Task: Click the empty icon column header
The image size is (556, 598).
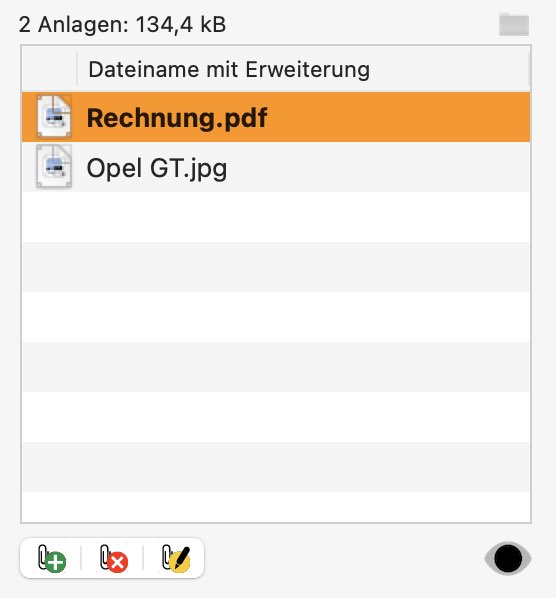Action: click(49, 69)
